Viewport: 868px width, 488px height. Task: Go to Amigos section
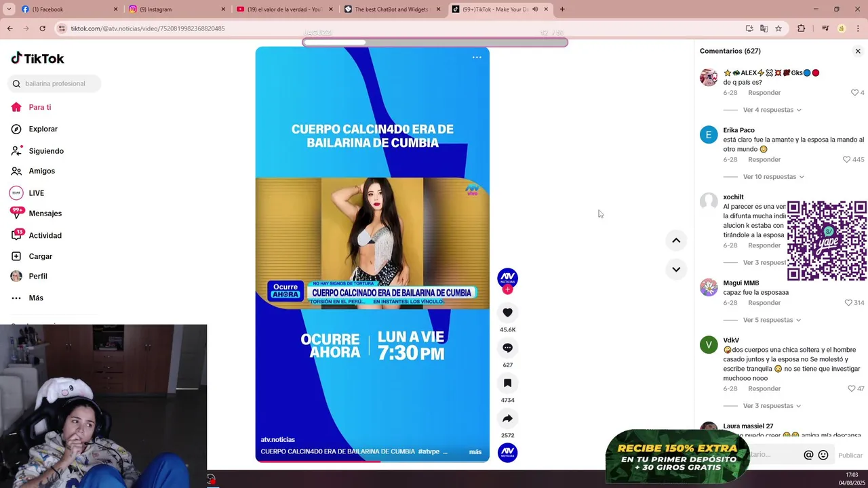33,171
